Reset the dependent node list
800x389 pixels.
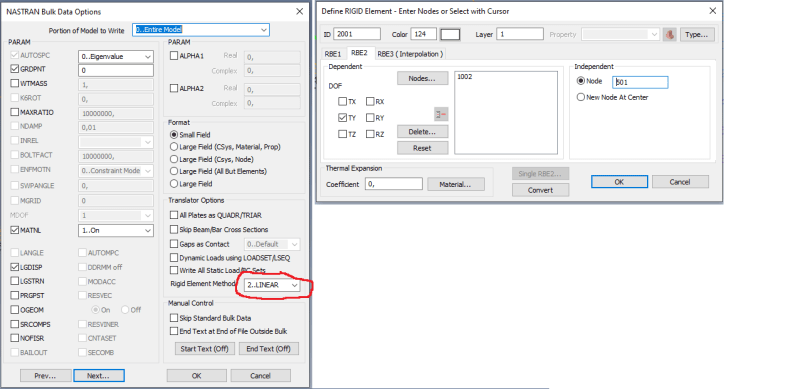coord(422,148)
